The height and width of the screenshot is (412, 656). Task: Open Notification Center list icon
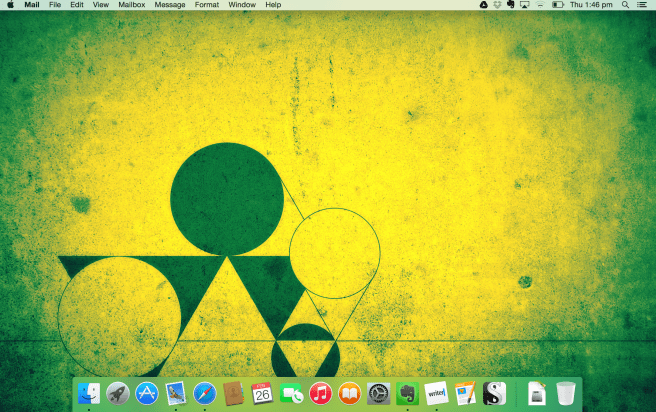[x=642, y=5]
